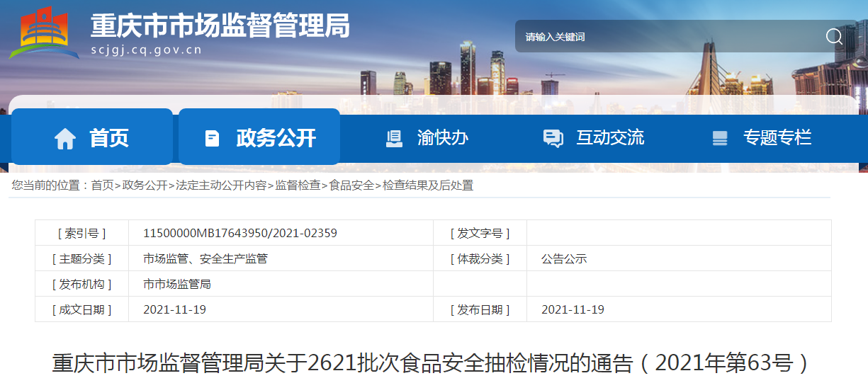
Task: Click the Chongqing market bureau logo emblem
Action: tap(44, 33)
